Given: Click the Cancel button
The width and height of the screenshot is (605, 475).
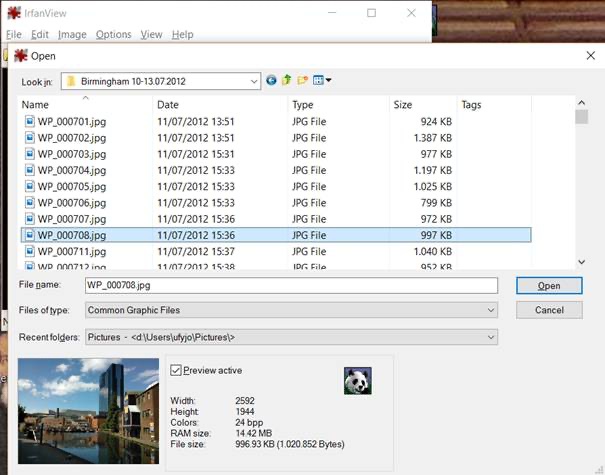Looking at the screenshot, I should 549,310.
